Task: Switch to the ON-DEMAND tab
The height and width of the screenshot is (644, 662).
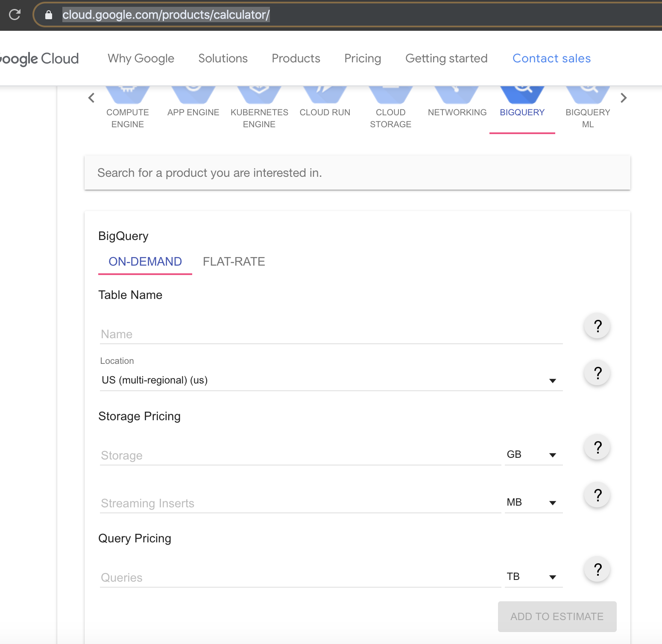Action: [x=145, y=261]
